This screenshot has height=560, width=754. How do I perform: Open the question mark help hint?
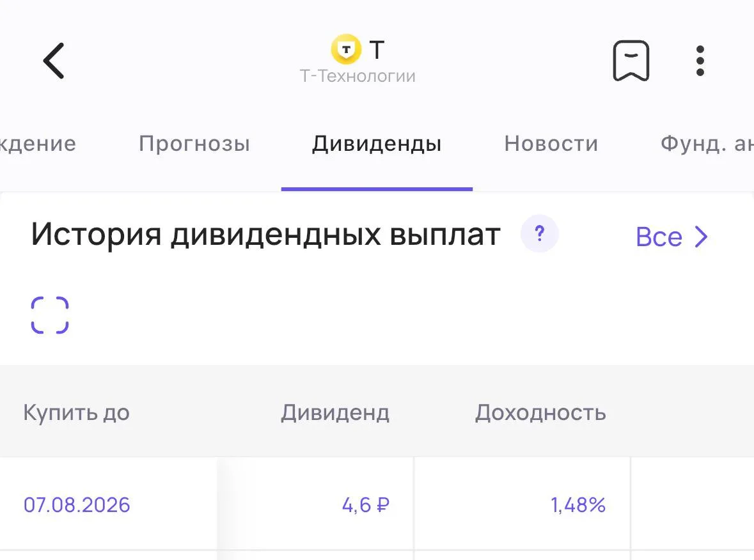[540, 233]
